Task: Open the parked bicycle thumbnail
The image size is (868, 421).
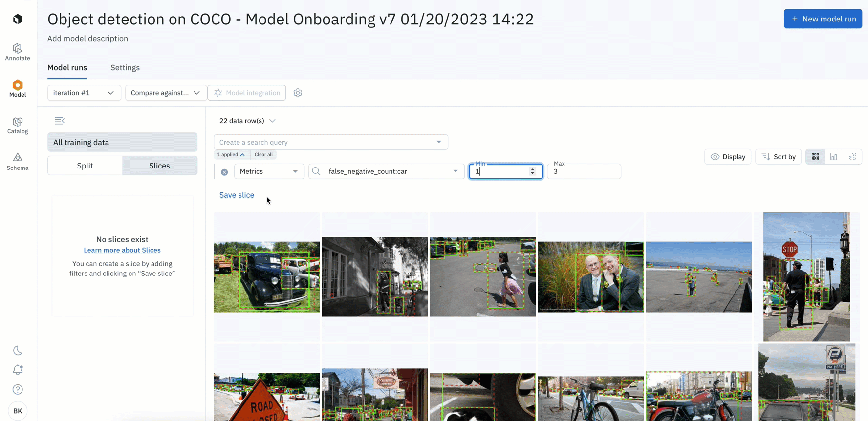Action: point(590,398)
